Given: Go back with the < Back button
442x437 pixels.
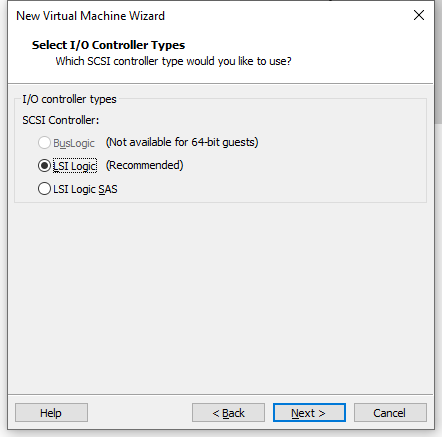Looking at the screenshot, I should [228, 413].
